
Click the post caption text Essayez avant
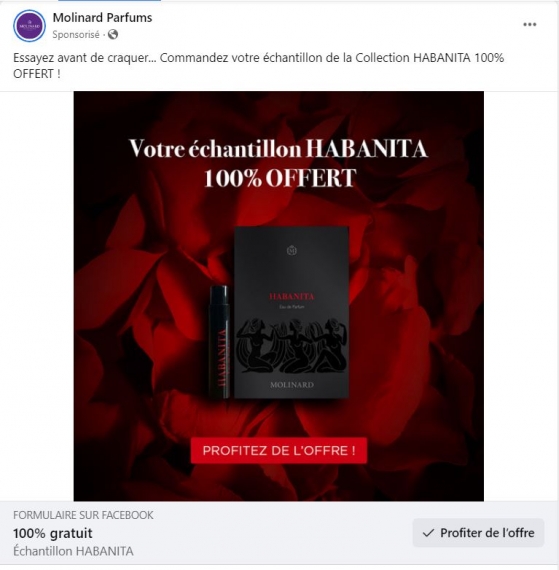258,66
